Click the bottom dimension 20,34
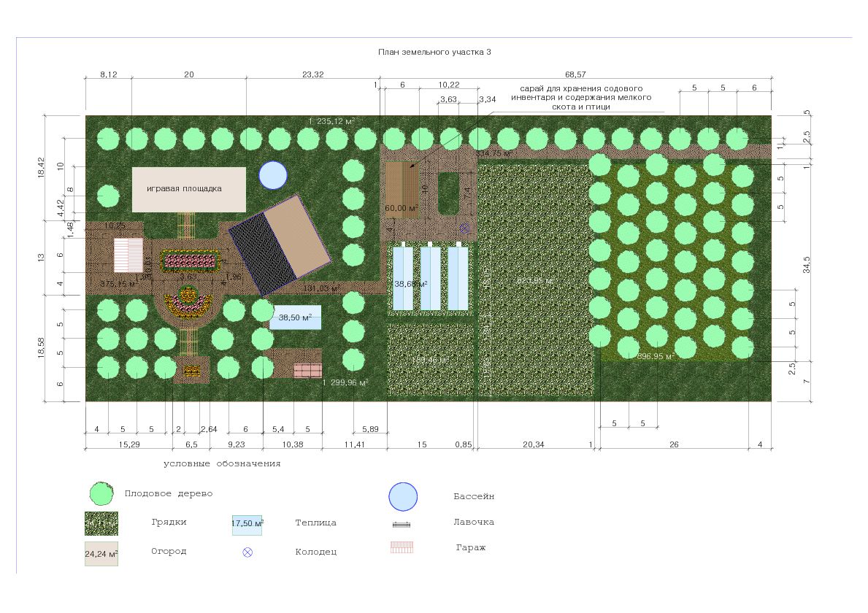The height and width of the screenshot is (613, 868). click(534, 444)
